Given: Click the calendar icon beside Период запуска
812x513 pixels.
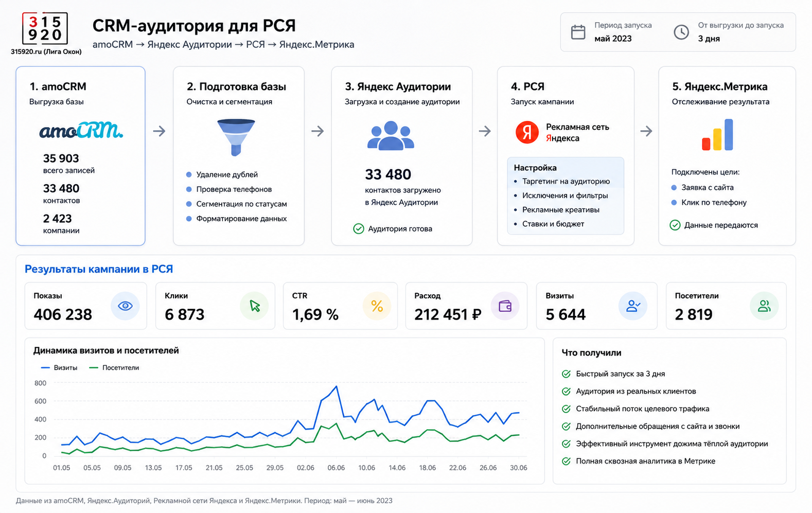Looking at the screenshot, I should pyautogui.click(x=578, y=32).
